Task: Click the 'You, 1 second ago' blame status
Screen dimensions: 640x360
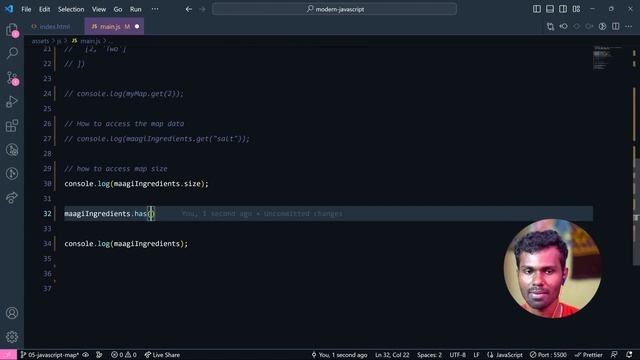Action: tap(339, 355)
